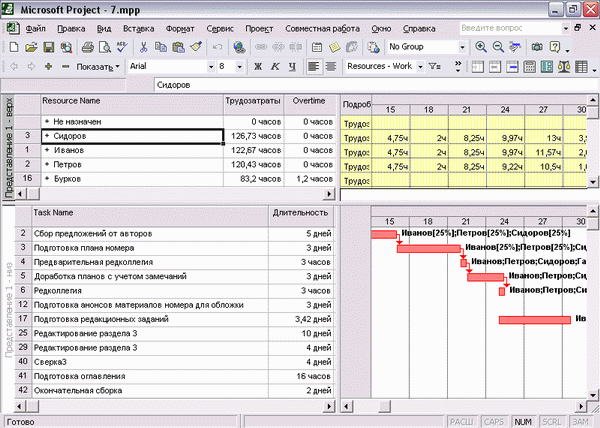The width and height of the screenshot is (600, 428).
Task: Click the Print icon in toolbar
Action: 88,47
